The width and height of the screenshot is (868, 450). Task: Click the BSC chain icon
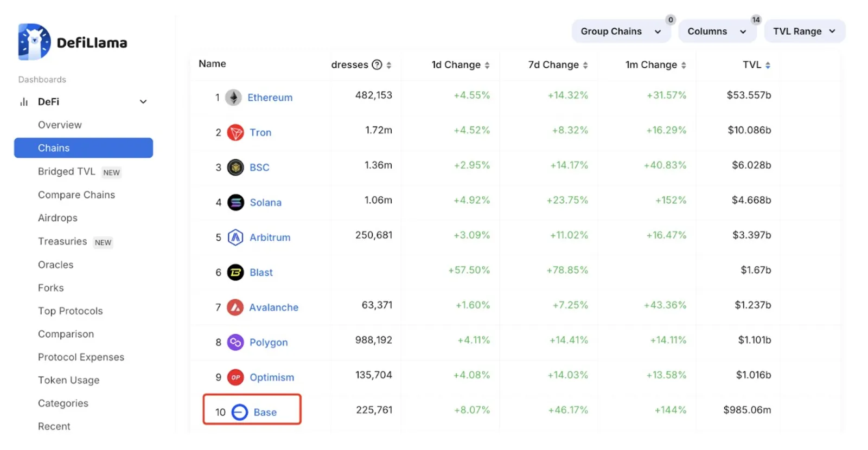tap(235, 168)
